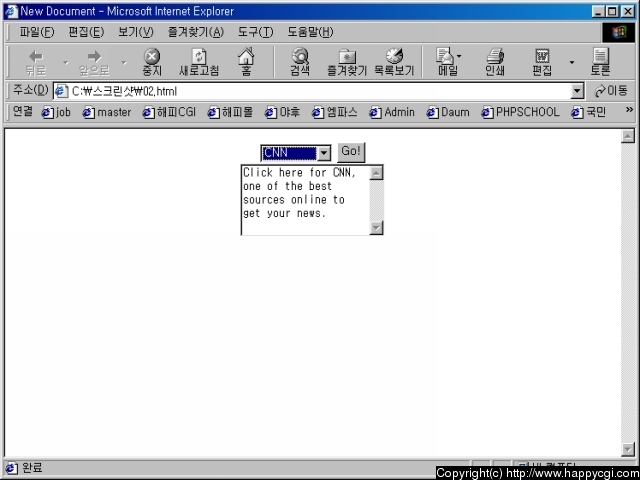Open the 해피몰 link in links bar

[x=230, y=112]
